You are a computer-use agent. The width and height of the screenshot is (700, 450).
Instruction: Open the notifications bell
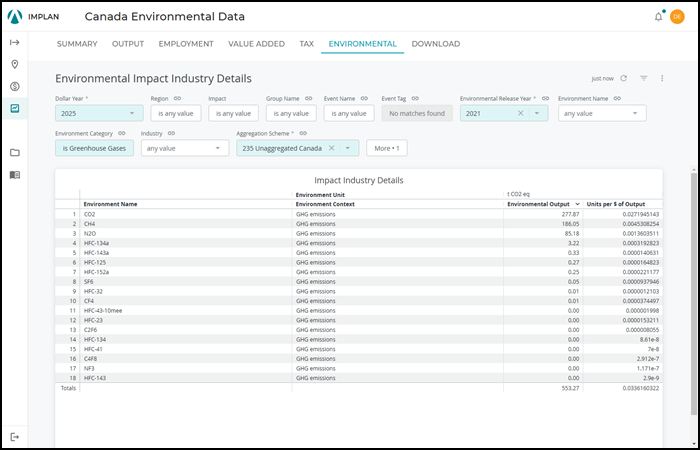[658, 17]
